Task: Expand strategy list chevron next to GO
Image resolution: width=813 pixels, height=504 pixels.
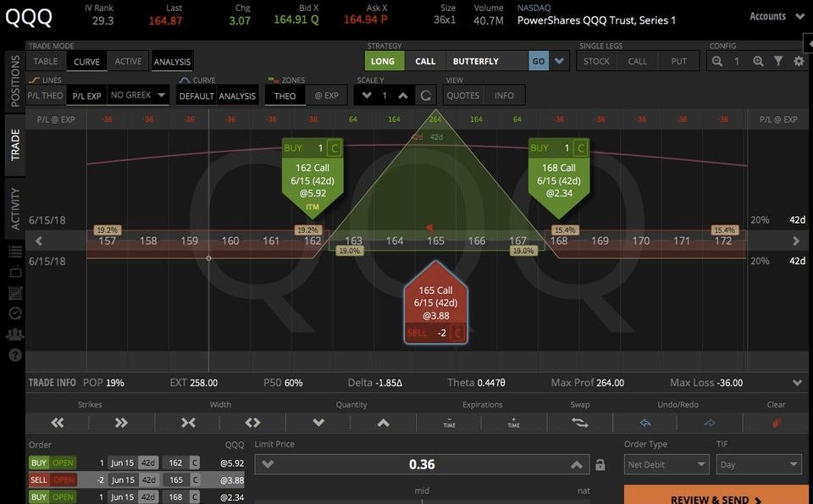Action: [x=559, y=61]
